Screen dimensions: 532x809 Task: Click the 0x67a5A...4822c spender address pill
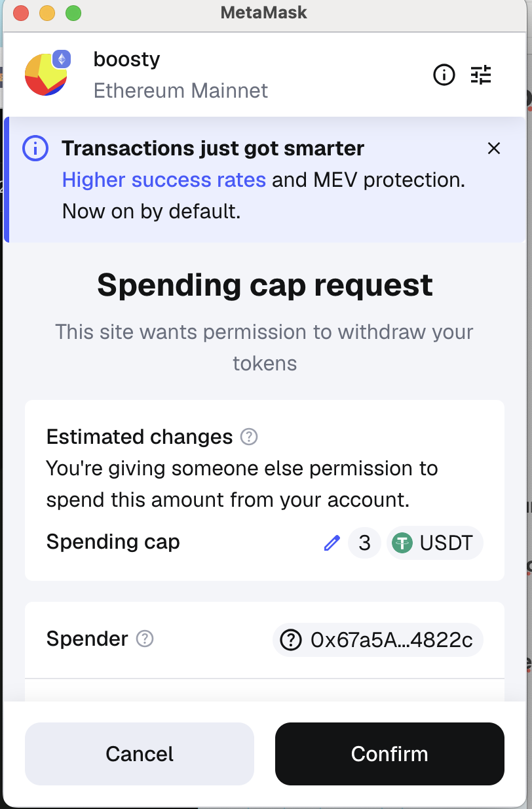378,639
